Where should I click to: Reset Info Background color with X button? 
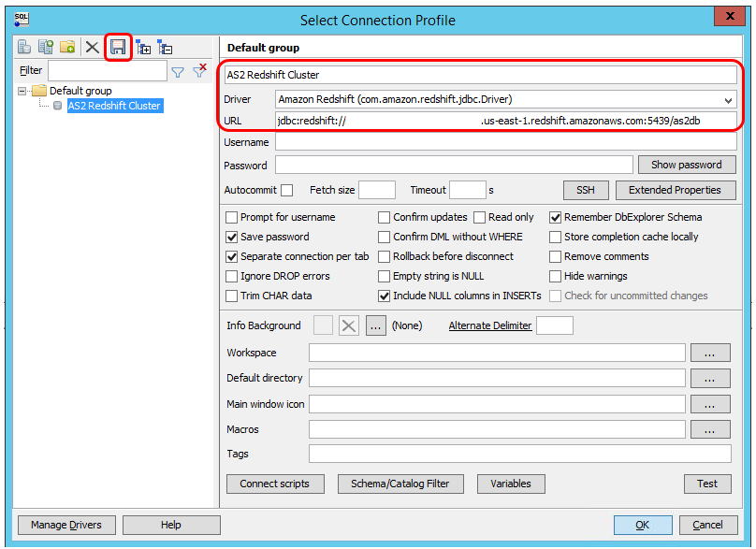click(349, 325)
